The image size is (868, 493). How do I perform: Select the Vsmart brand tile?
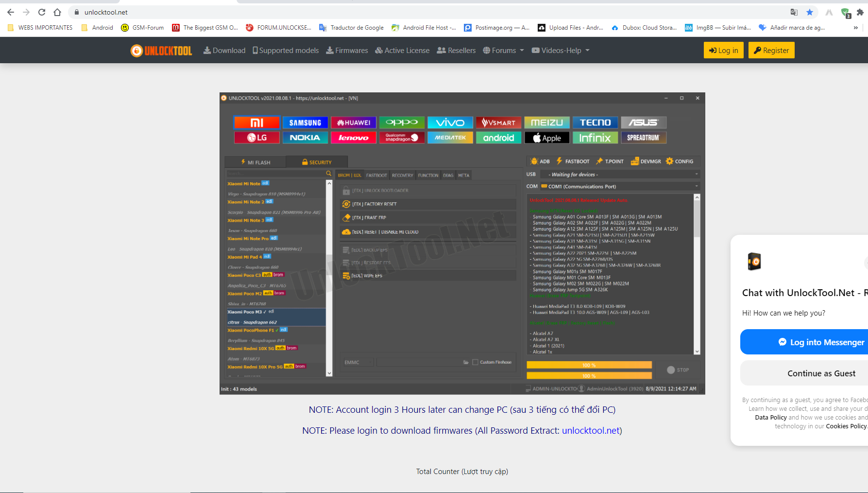[498, 123]
